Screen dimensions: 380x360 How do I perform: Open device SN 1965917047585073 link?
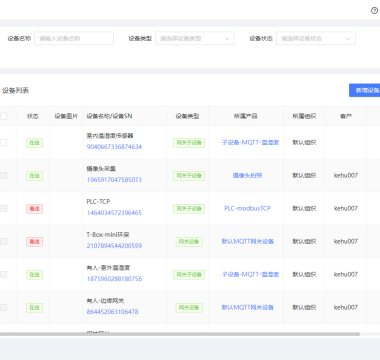pyautogui.click(x=114, y=180)
